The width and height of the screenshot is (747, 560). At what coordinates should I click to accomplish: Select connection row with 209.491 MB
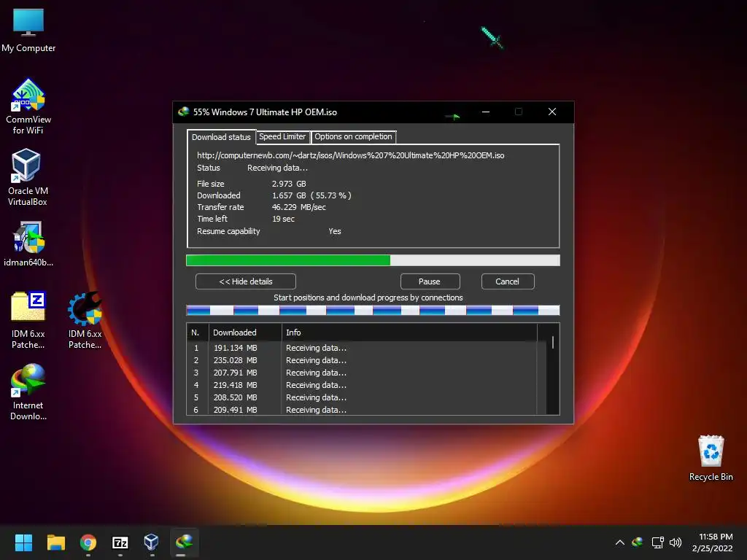click(366, 410)
